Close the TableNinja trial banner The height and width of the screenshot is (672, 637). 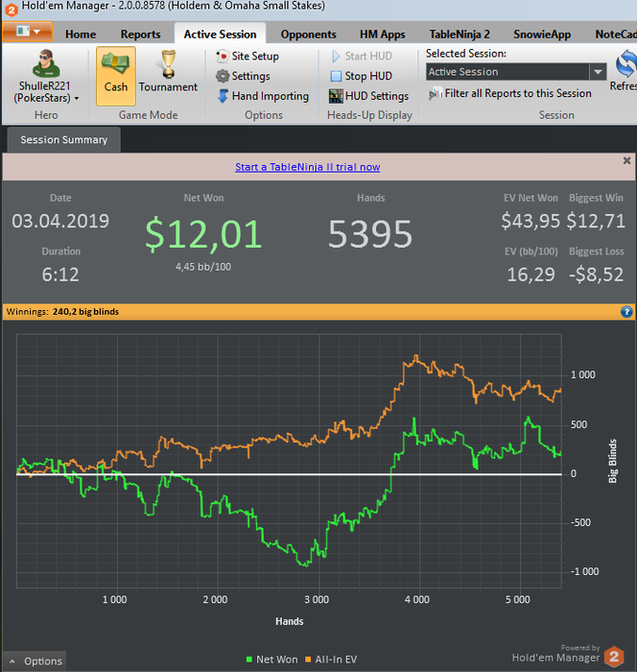point(626,160)
